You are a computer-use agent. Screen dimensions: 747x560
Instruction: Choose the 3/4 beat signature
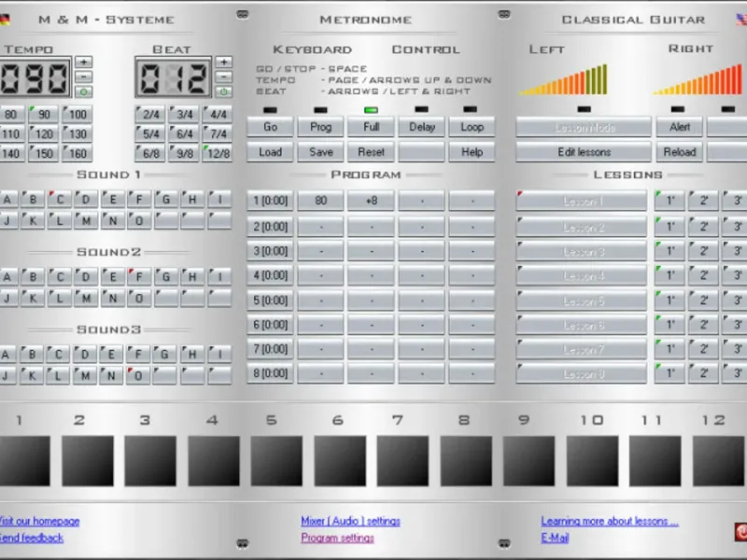[x=184, y=114]
